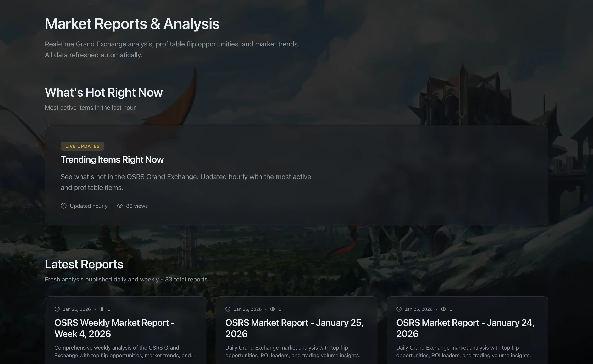Click the view-count eye icon on the January 25 report

coord(273,309)
